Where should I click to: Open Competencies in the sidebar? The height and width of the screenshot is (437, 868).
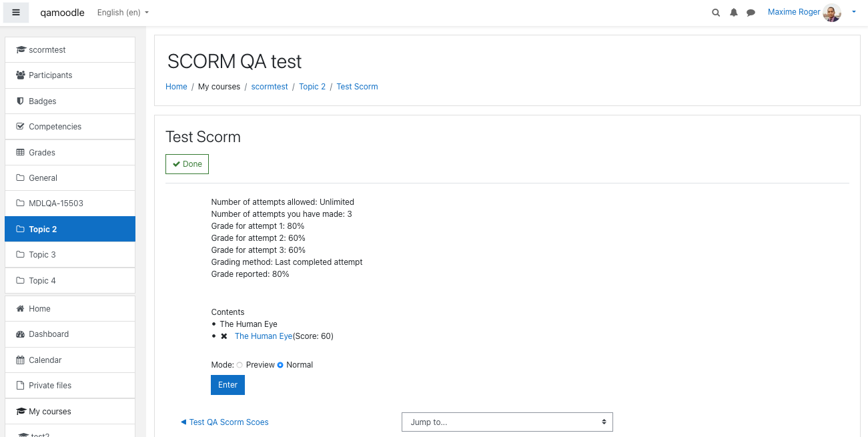(x=70, y=127)
